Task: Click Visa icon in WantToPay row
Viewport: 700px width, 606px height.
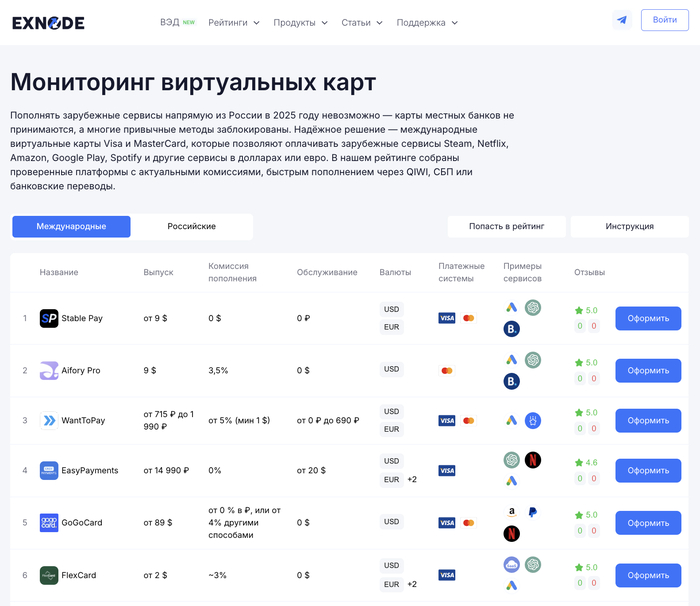Action: coord(447,421)
